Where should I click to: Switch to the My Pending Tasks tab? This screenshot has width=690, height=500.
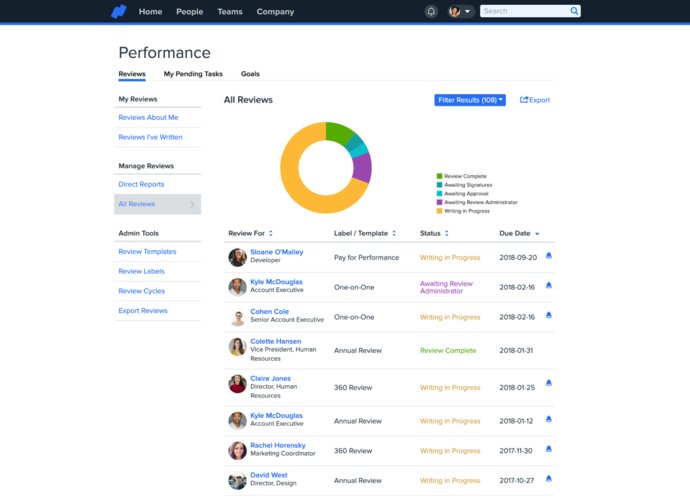click(x=193, y=74)
